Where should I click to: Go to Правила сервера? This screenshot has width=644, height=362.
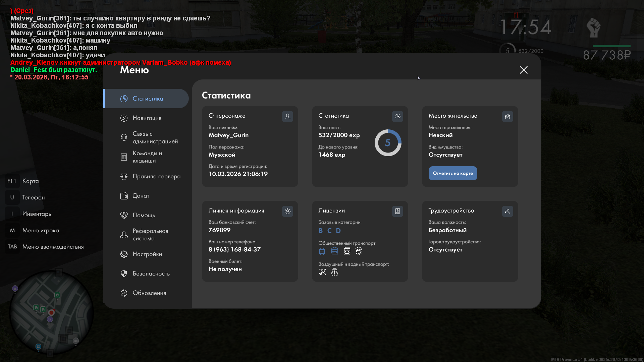(x=156, y=176)
